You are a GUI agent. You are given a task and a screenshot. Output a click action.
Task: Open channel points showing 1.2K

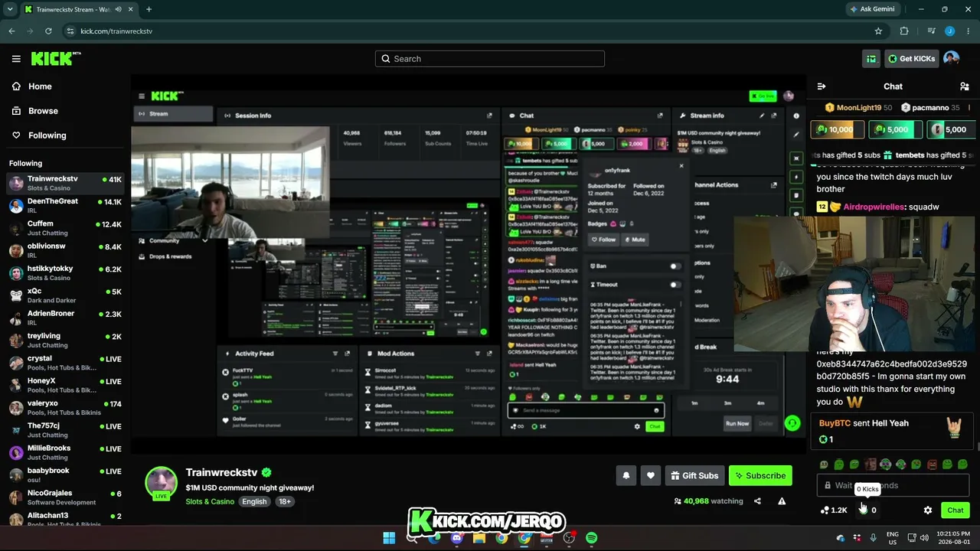(834, 510)
